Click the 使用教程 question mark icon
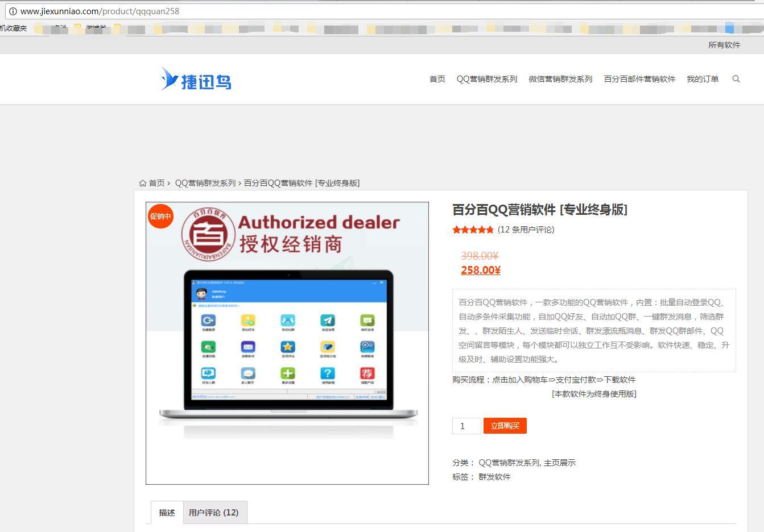This screenshot has height=532, width=764. click(x=328, y=373)
